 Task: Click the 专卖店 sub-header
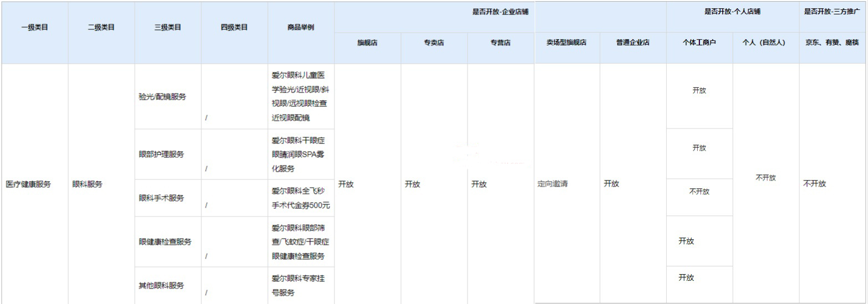click(x=434, y=43)
